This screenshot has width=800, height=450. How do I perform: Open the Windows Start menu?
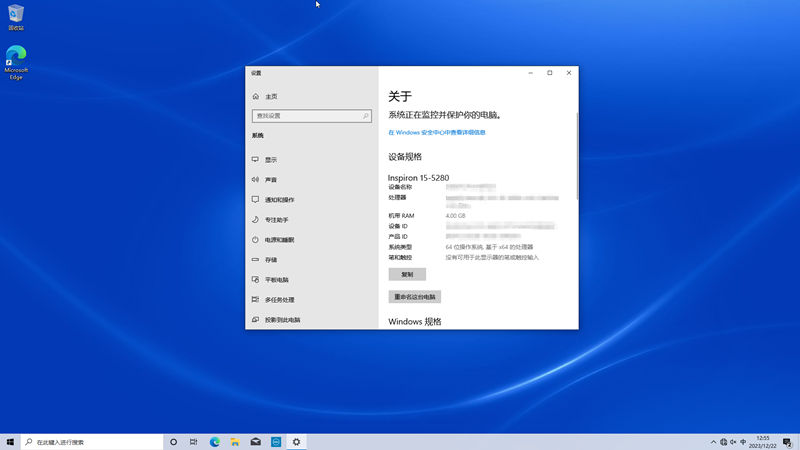coord(10,442)
